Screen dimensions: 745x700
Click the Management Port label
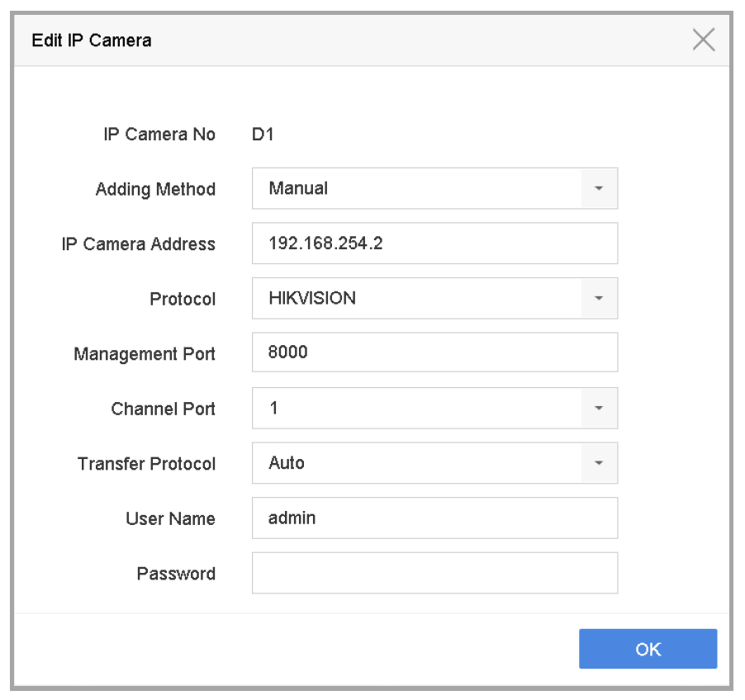145,354
